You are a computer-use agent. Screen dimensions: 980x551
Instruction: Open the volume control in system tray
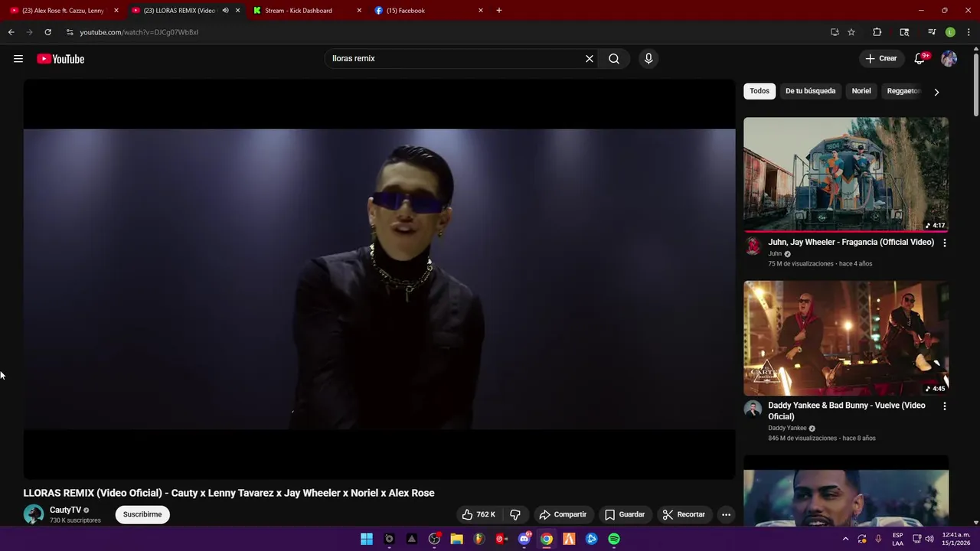pyautogui.click(x=929, y=539)
